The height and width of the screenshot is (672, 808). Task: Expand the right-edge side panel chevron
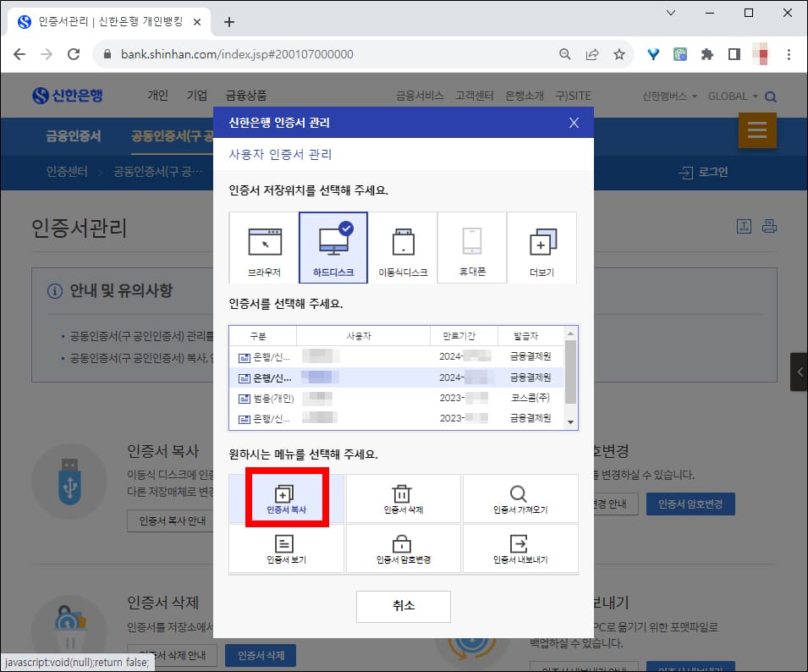coord(799,371)
